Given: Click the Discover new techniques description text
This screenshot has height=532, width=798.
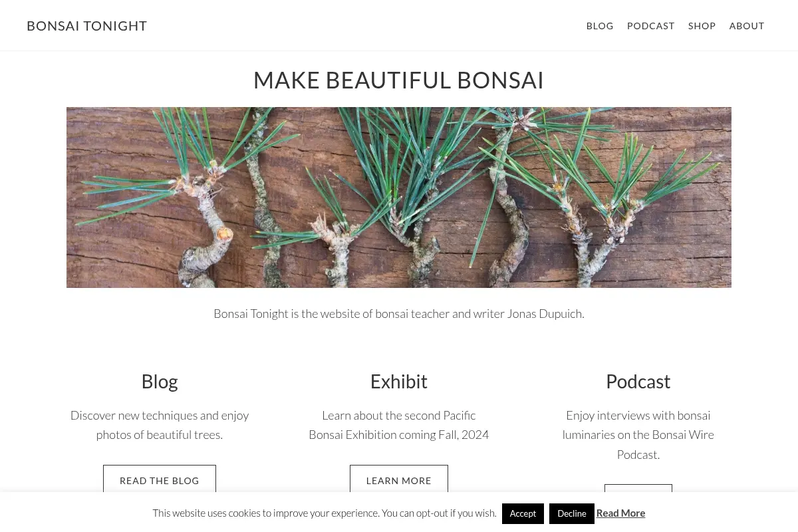Looking at the screenshot, I should [160, 425].
